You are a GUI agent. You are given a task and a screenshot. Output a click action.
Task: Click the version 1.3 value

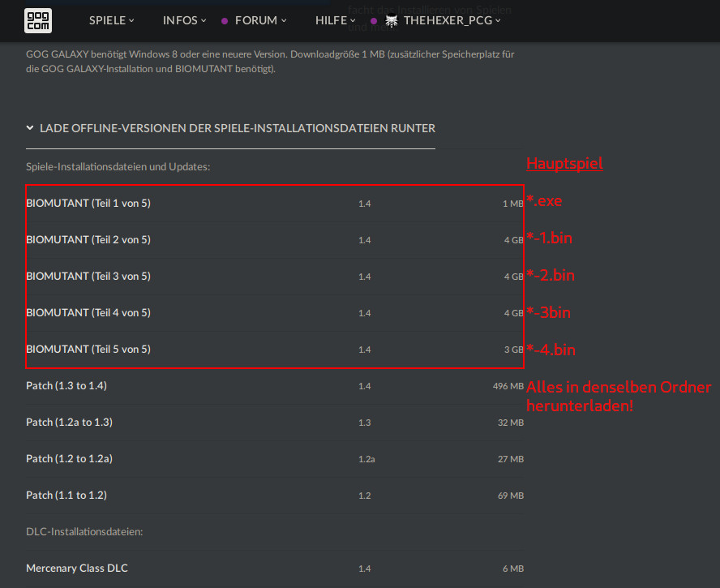click(365, 423)
